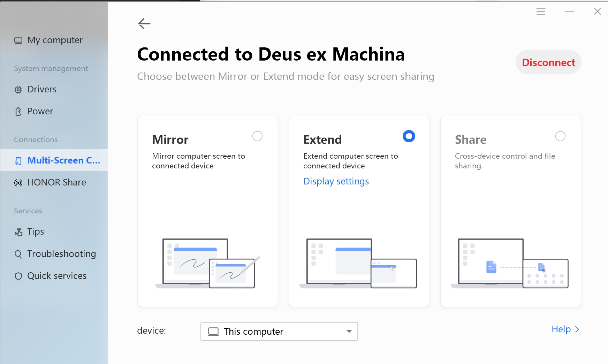Click the chevron next to Help

tap(577, 329)
